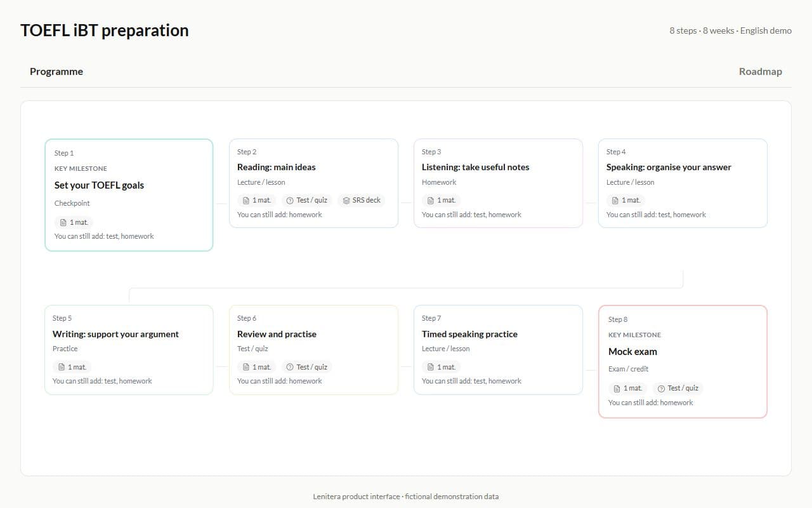Screen dimensions: 812x508
Task: Click "You can still add: homework" in Step 8
Action: 651,403
